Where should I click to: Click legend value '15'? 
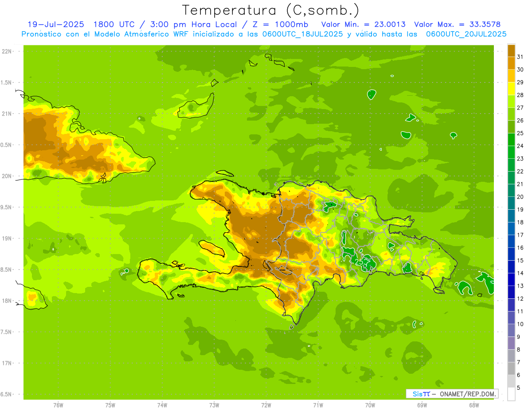pos(520,261)
